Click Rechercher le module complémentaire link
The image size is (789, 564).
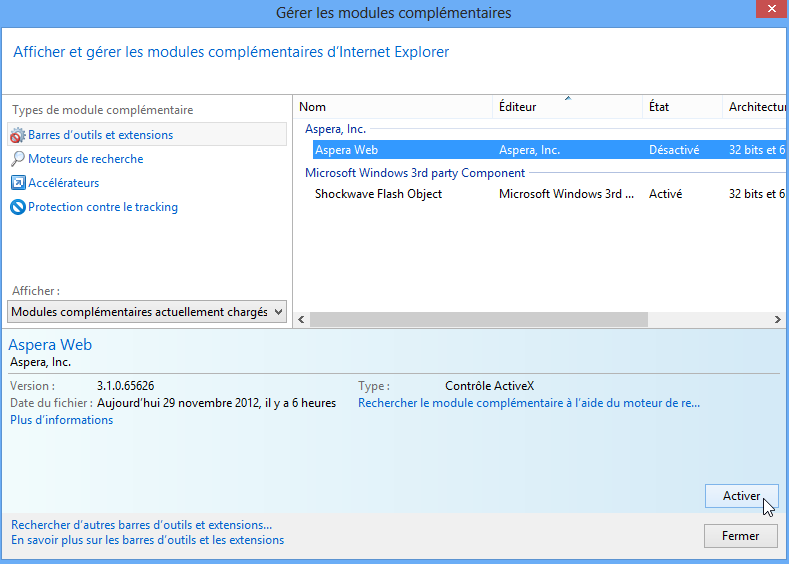point(529,403)
